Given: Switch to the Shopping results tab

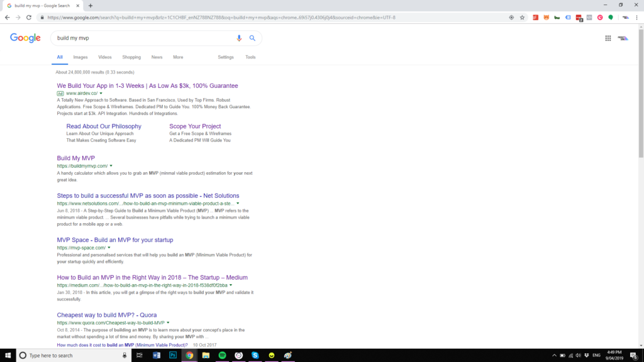Looking at the screenshot, I should pyautogui.click(x=131, y=57).
